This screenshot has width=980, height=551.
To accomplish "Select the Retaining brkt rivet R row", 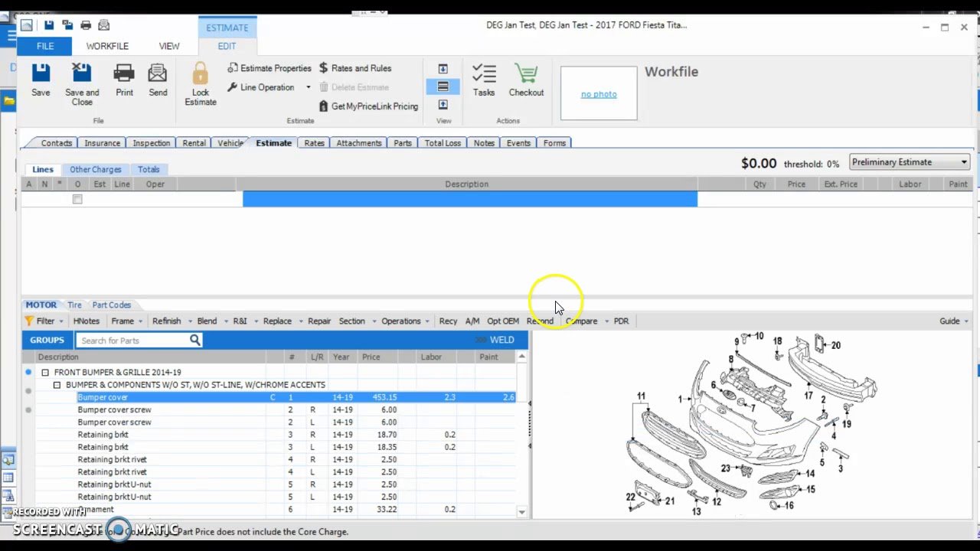I will [x=276, y=460].
